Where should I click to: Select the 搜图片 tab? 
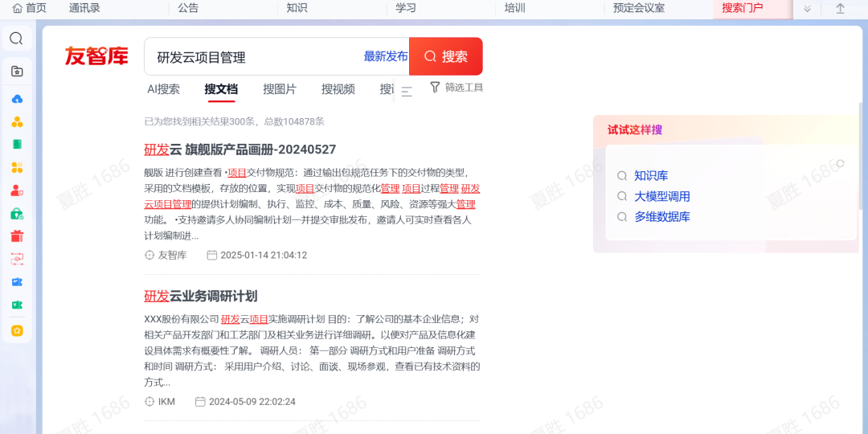point(280,89)
